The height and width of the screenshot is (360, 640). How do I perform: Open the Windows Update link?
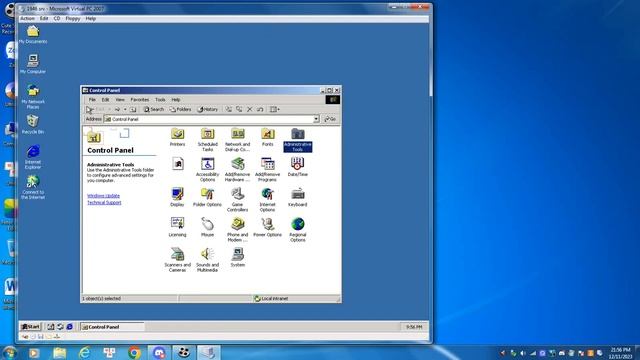(103, 196)
